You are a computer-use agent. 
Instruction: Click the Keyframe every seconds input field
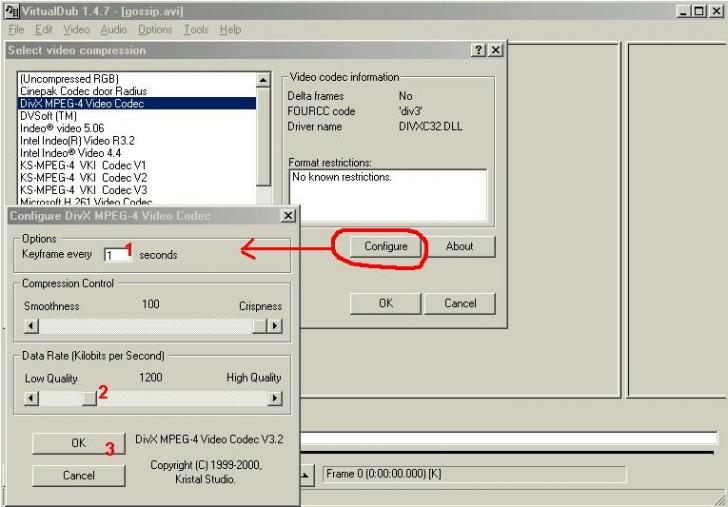[x=116, y=255]
